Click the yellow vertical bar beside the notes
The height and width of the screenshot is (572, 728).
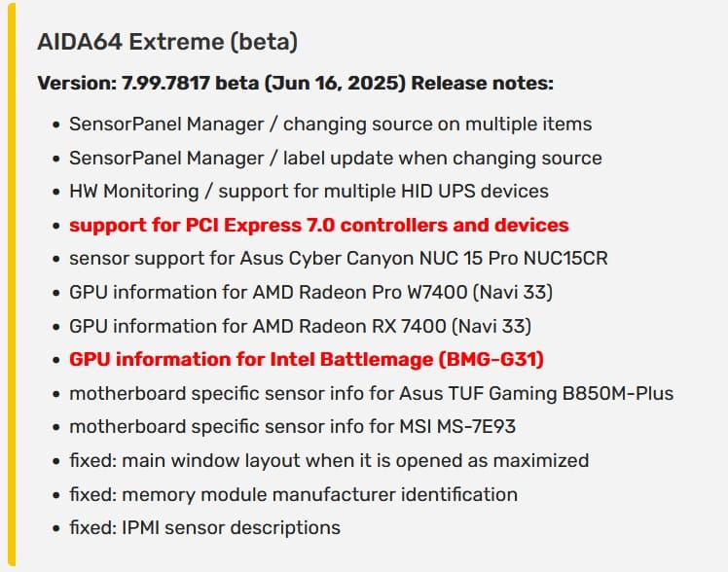click(12, 284)
